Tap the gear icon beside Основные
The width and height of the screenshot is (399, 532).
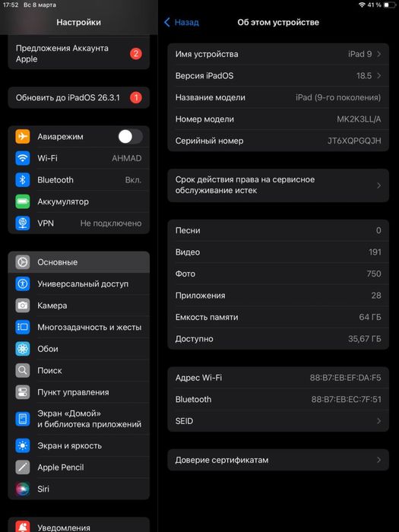click(x=23, y=262)
